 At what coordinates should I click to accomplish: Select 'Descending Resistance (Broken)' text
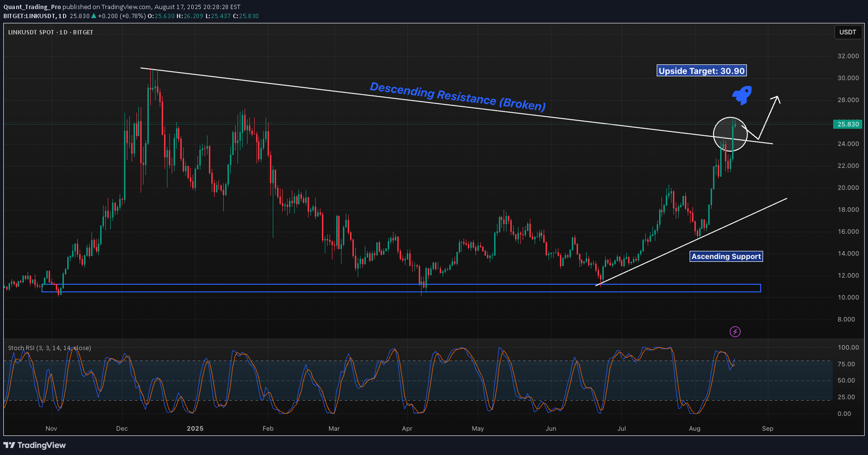point(458,96)
